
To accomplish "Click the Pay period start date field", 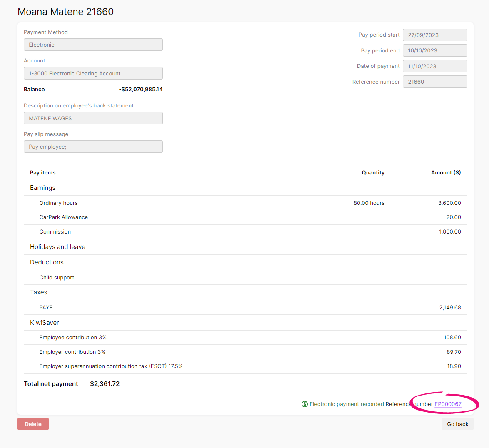I will [434, 35].
